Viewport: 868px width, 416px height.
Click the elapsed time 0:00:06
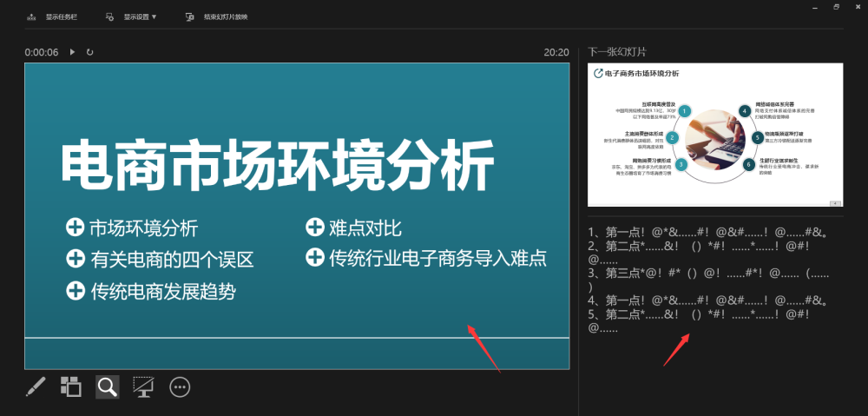pos(42,52)
